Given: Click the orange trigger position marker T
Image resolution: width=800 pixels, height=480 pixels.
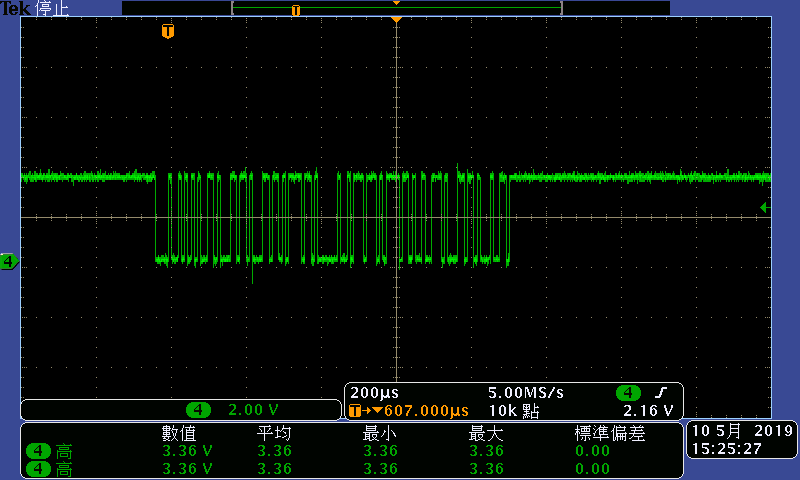Looking at the screenshot, I should [168, 31].
